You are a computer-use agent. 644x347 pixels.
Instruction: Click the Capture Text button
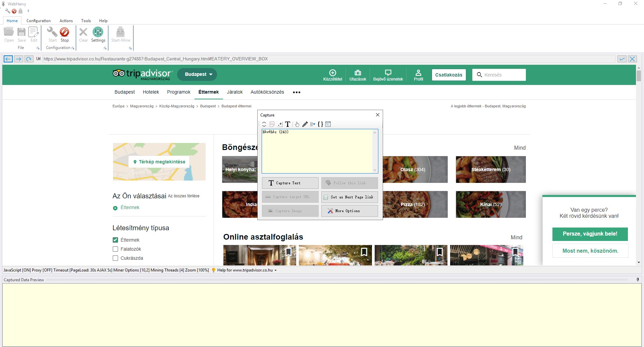pos(290,183)
